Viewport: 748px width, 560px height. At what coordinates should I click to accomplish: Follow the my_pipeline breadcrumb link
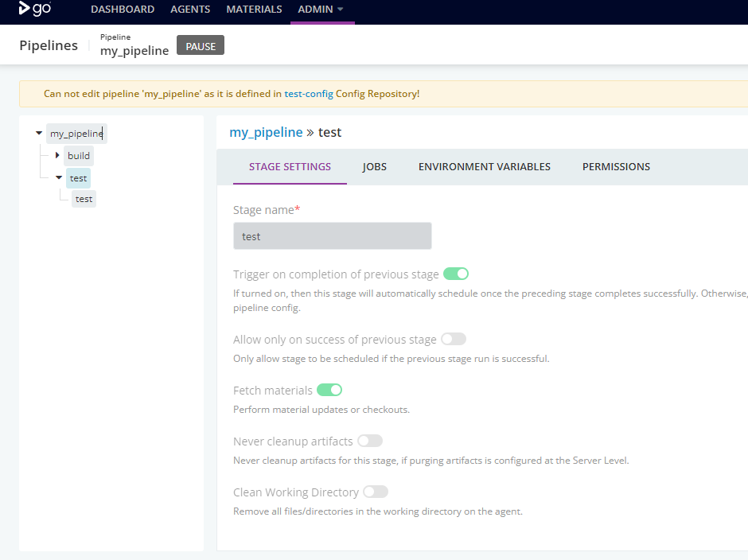pyautogui.click(x=266, y=132)
